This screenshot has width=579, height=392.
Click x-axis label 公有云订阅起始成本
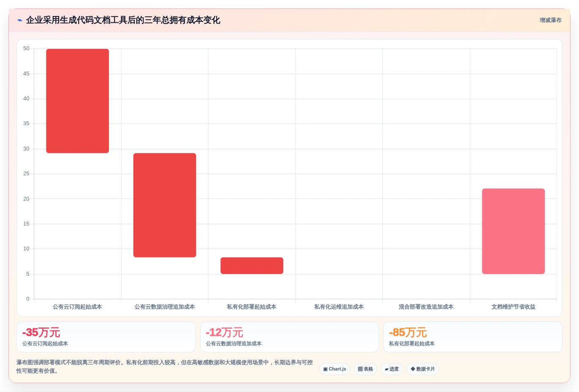point(77,307)
